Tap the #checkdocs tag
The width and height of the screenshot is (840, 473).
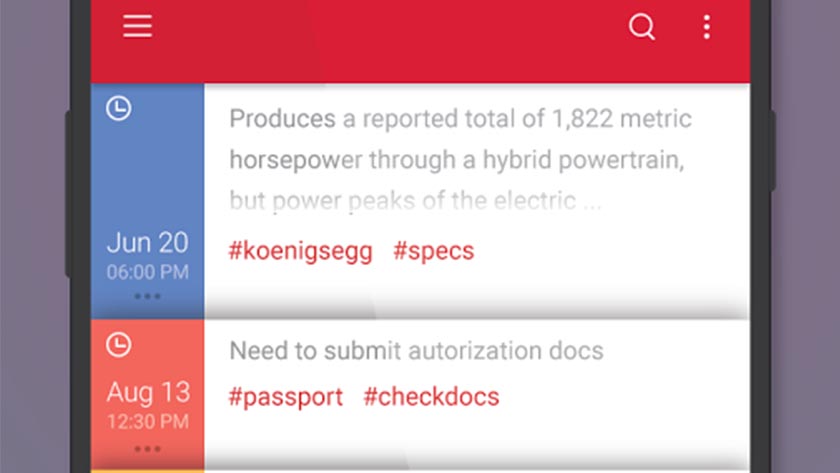(431, 396)
